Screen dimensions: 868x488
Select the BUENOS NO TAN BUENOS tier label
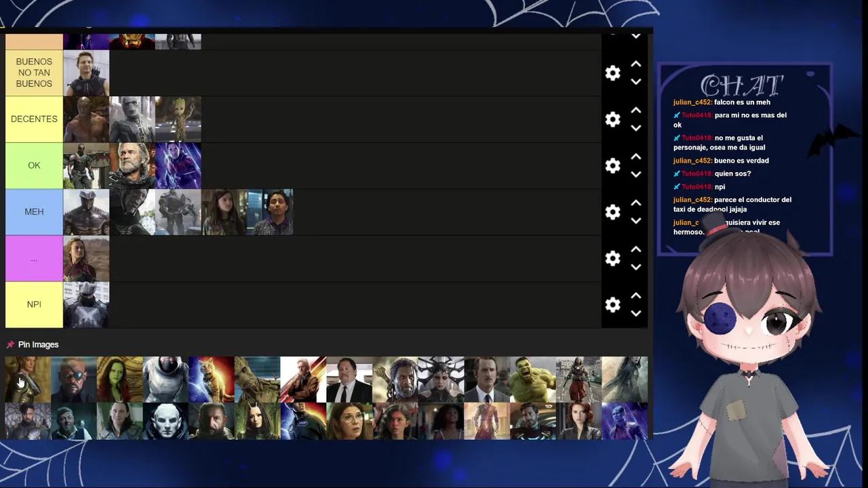pyautogui.click(x=34, y=73)
